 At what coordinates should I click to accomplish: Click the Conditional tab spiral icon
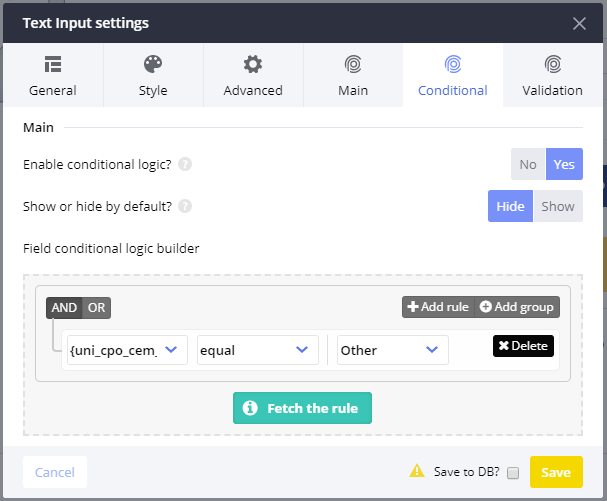(x=453, y=64)
